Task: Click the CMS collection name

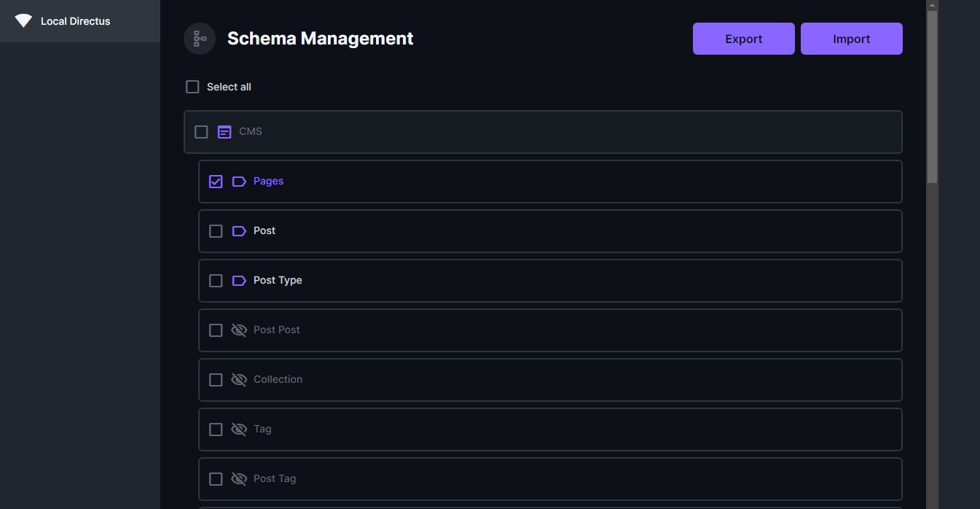Action: (251, 131)
